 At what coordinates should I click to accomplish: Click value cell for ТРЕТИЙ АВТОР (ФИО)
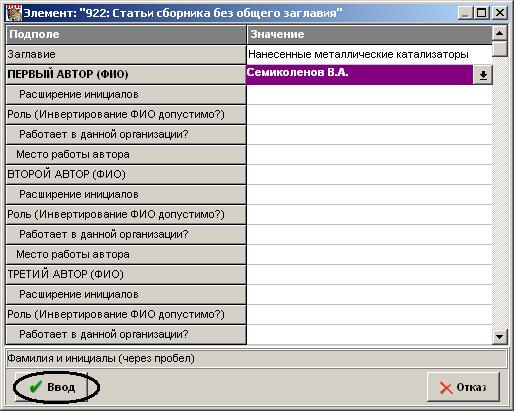369,274
